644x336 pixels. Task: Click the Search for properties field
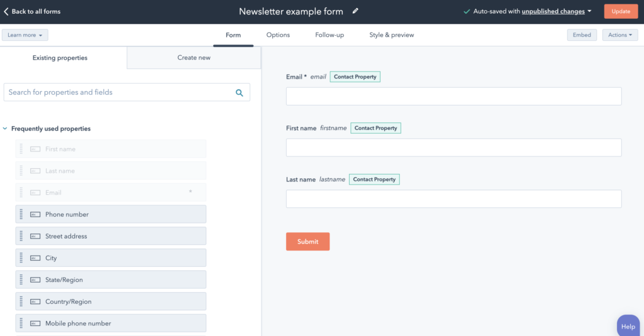[x=127, y=92]
